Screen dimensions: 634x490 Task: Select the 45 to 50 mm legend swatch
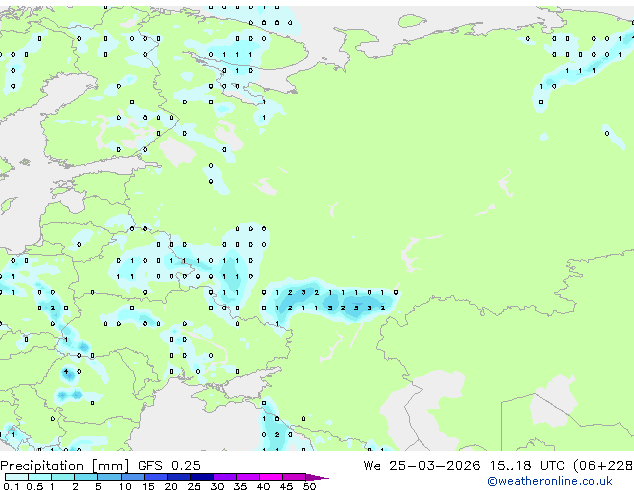click(x=294, y=477)
